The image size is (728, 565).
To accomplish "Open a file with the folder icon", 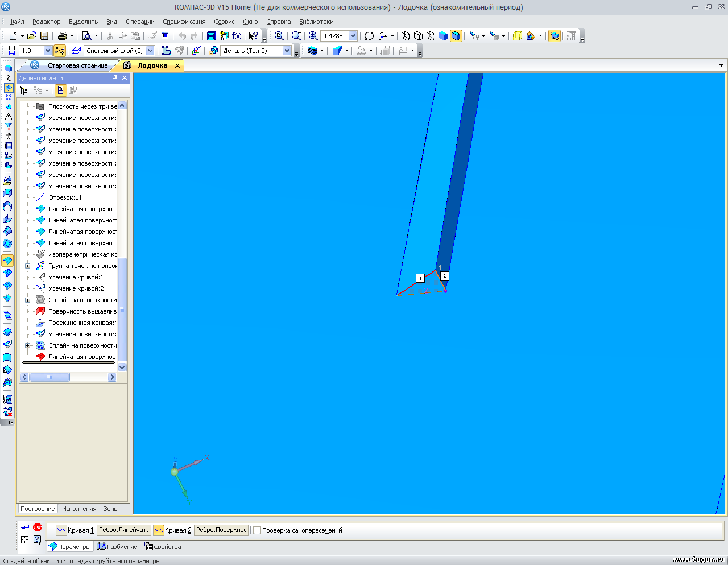I will pyautogui.click(x=32, y=36).
